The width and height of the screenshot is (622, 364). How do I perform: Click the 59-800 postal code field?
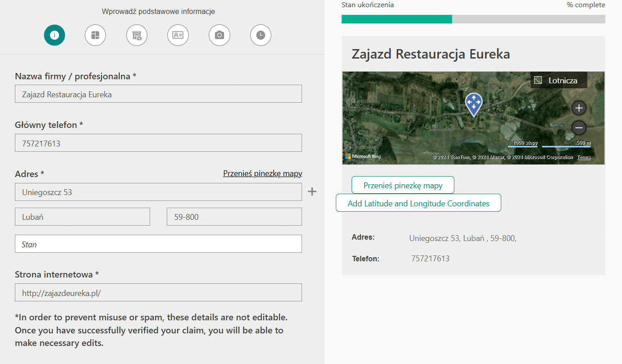click(x=234, y=217)
